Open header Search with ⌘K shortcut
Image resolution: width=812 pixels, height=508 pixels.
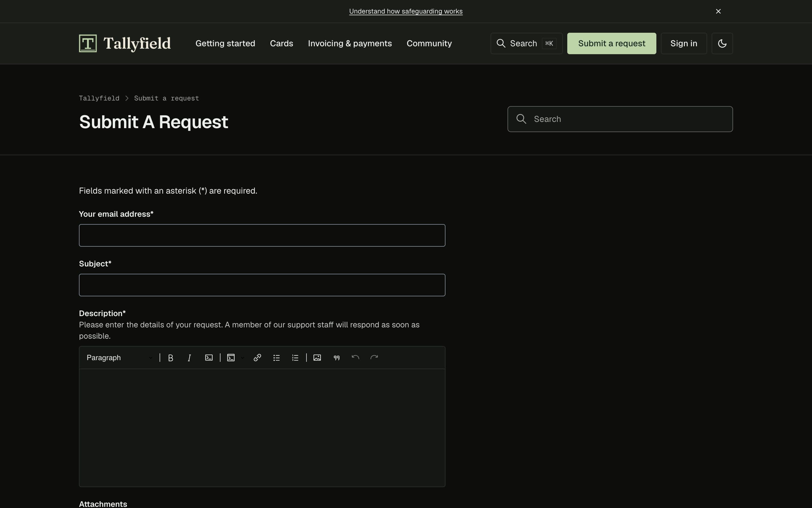click(x=526, y=43)
